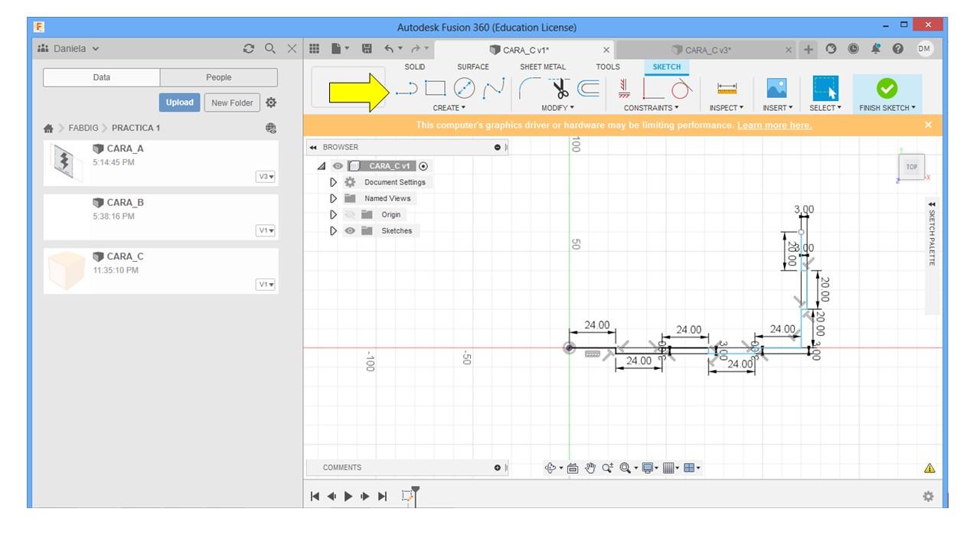Switch to the SURFACE tab
The height and width of the screenshot is (551, 980).
click(x=472, y=67)
